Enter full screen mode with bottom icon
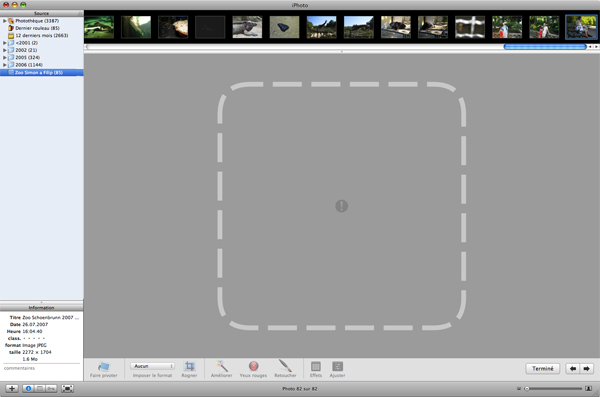 click(x=67, y=389)
